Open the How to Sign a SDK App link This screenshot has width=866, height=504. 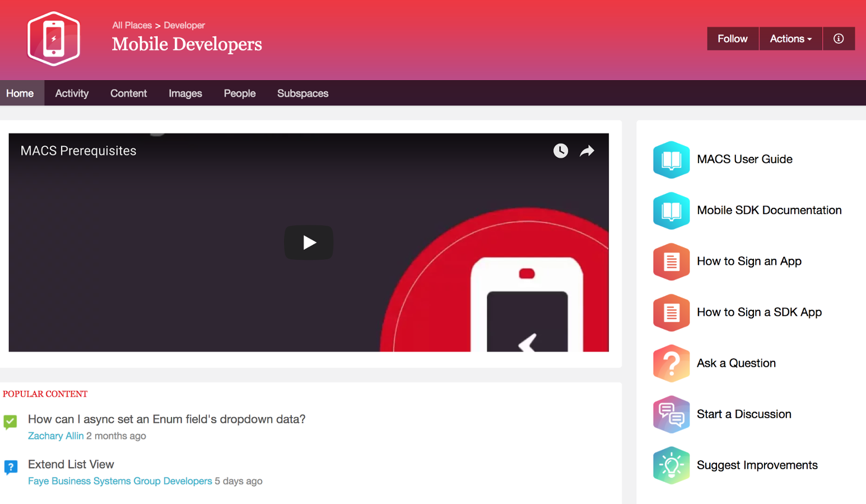759,312
